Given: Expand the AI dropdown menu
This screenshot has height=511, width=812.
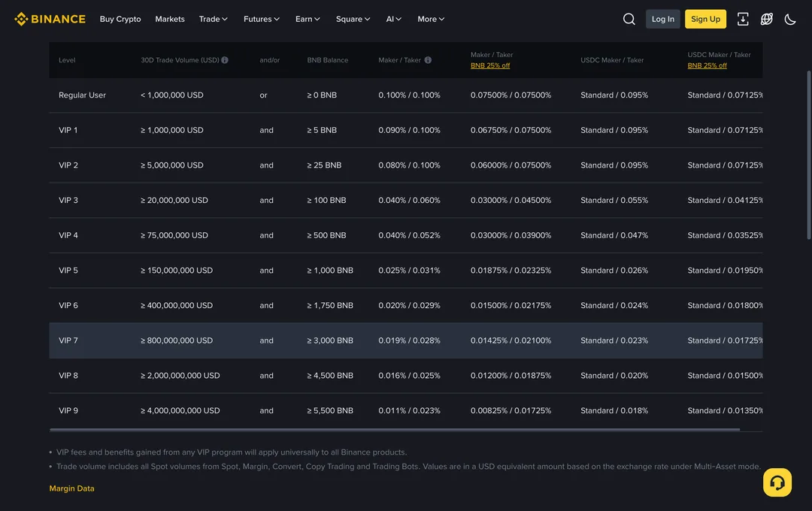Looking at the screenshot, I should (393, 19).
